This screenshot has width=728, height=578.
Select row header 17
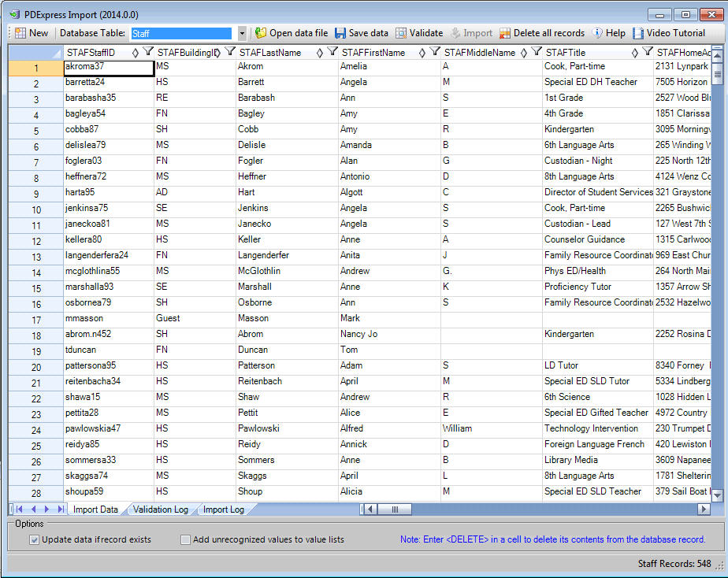click(x=35, y=320)
